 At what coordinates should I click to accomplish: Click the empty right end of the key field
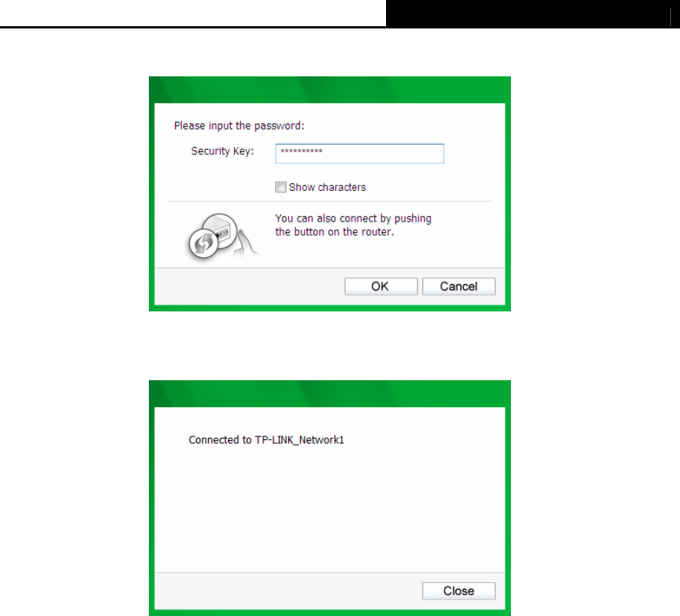click(x=390, y=153)
